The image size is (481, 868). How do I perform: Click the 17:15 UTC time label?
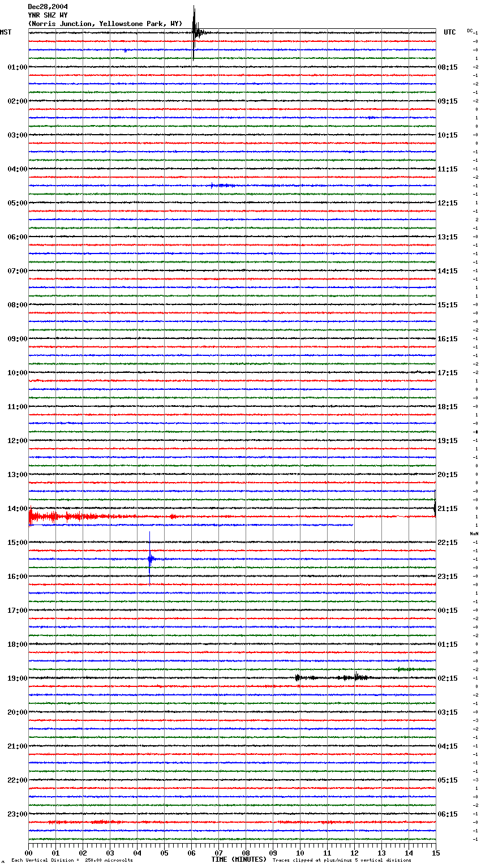click(x=448, y=373)
